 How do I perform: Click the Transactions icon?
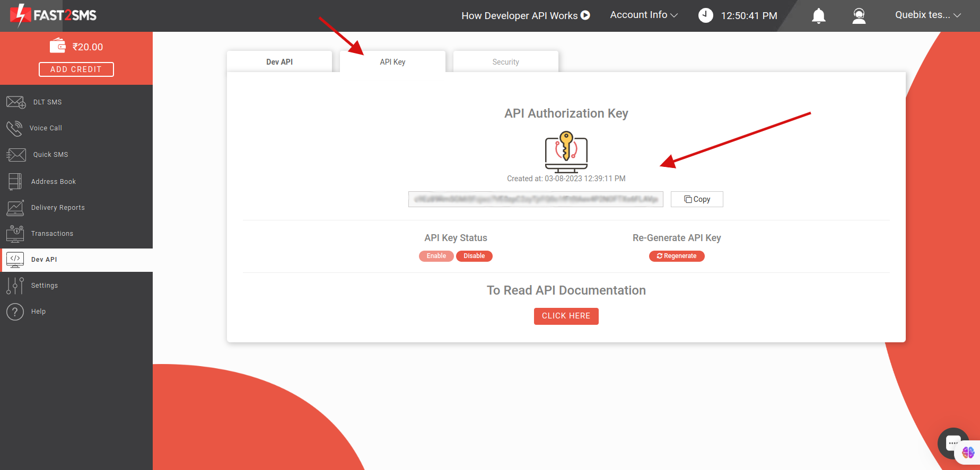[x=15, y=234]
